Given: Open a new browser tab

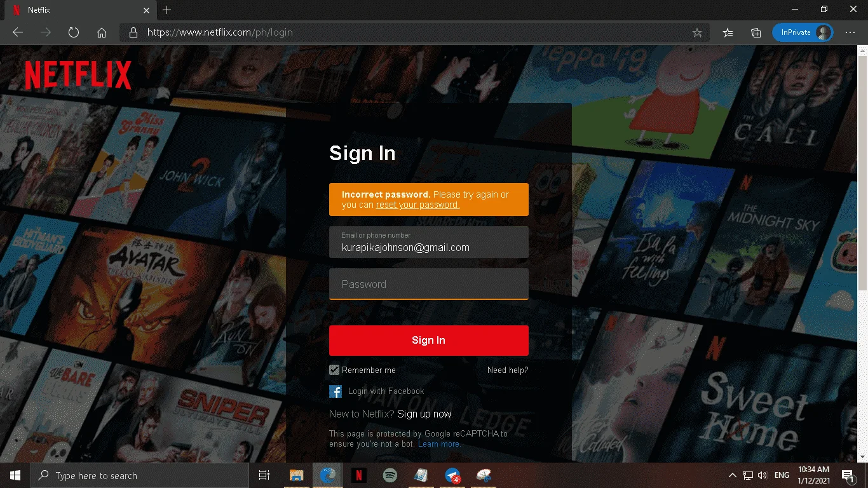Looking at the screenshot, I should pyautogui.click(x=166, y=10).
